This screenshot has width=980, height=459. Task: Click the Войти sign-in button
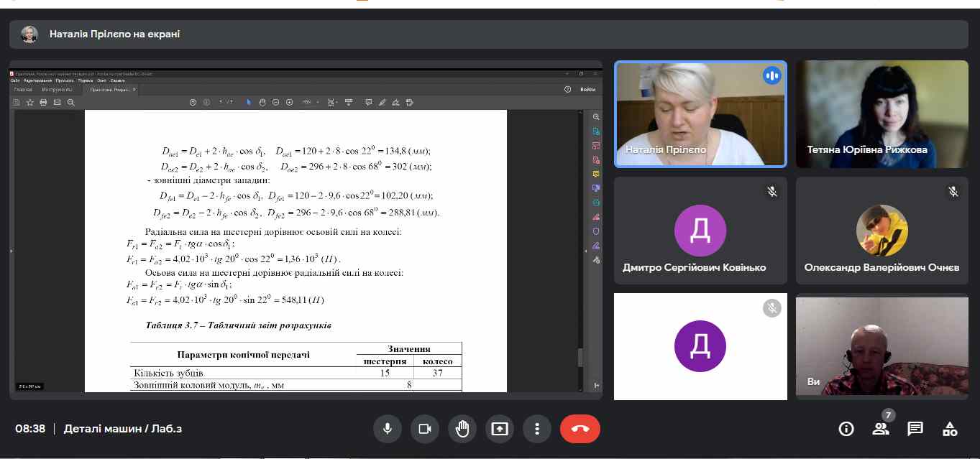point(587,90)
